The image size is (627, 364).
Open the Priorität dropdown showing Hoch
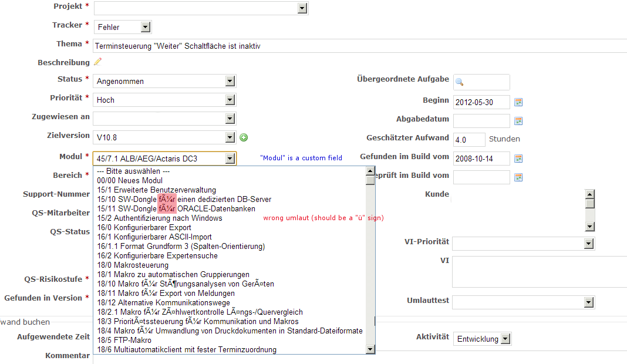pyautogui.click(x=230, y=100)
